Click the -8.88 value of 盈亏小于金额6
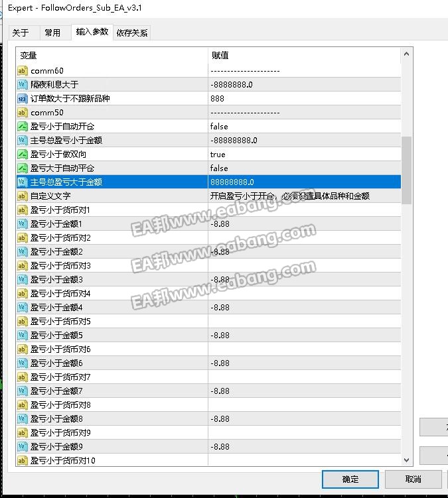The height and width of the screenshot is (498, 448). point(220,363)
